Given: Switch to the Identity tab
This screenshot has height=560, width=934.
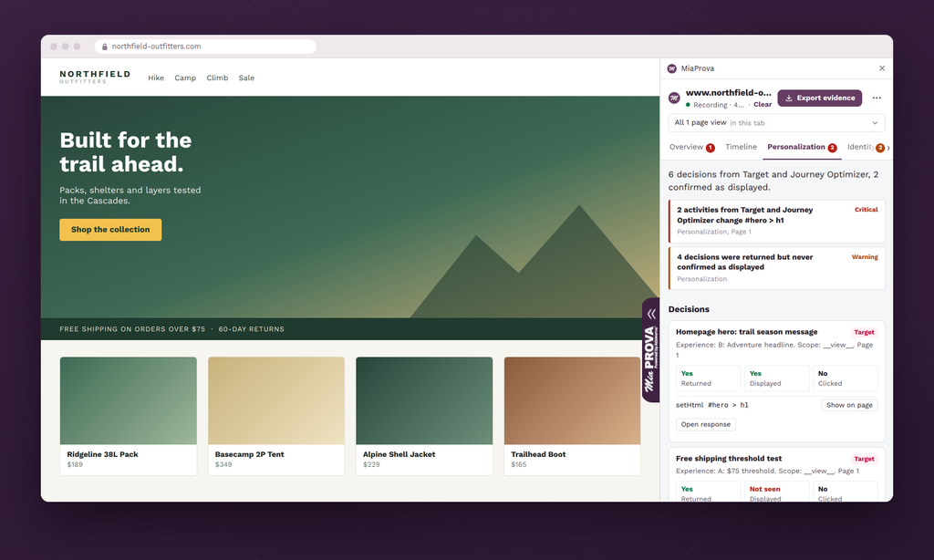Looking at the screenshot, I should pos(866,147).
